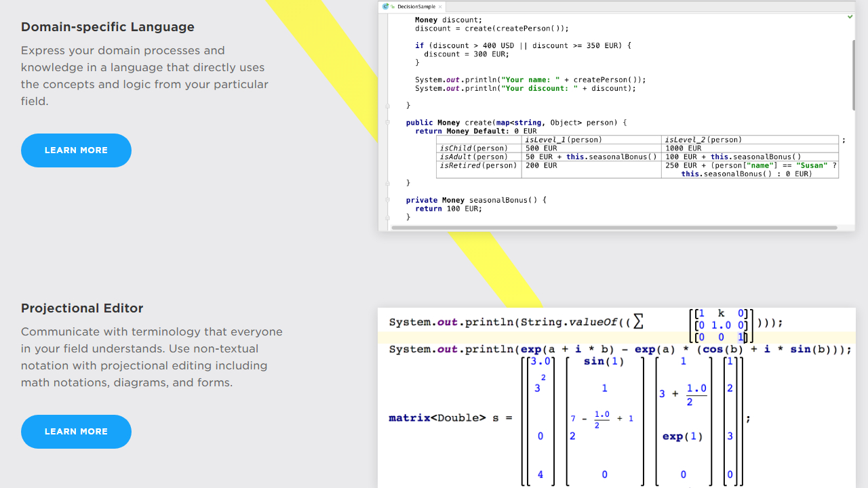The width and height of the screenshot is (868, 488).
Task: Collapse the seasonalBonus method fold marker
Action: [388, 200]
